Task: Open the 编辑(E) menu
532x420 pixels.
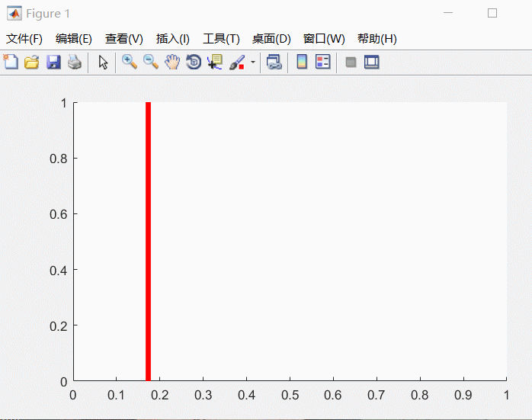Action: tap(74, 39)
